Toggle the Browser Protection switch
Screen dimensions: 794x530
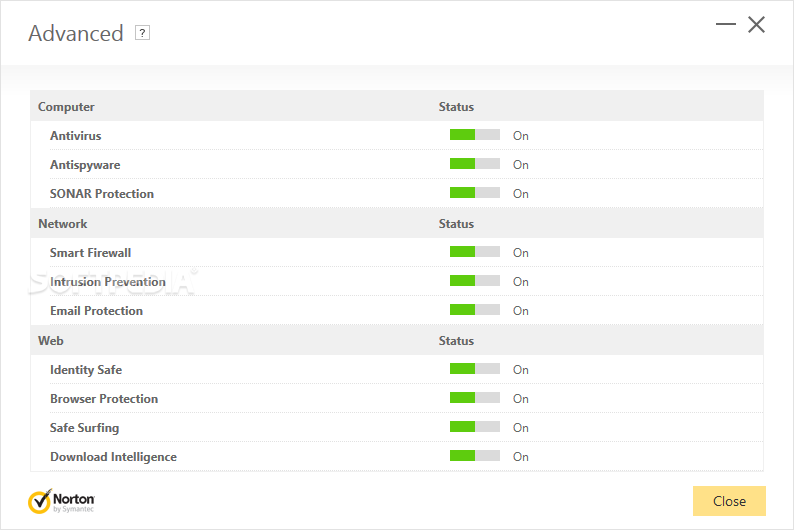coord(474,397)
